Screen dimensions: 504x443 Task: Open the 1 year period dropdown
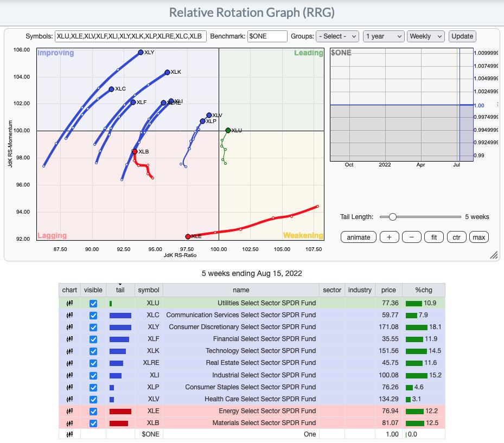(384, 36)
